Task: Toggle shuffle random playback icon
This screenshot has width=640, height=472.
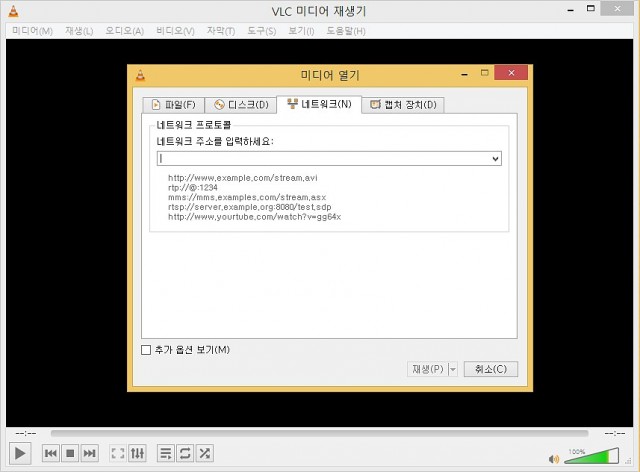Action: pos(204,453)
